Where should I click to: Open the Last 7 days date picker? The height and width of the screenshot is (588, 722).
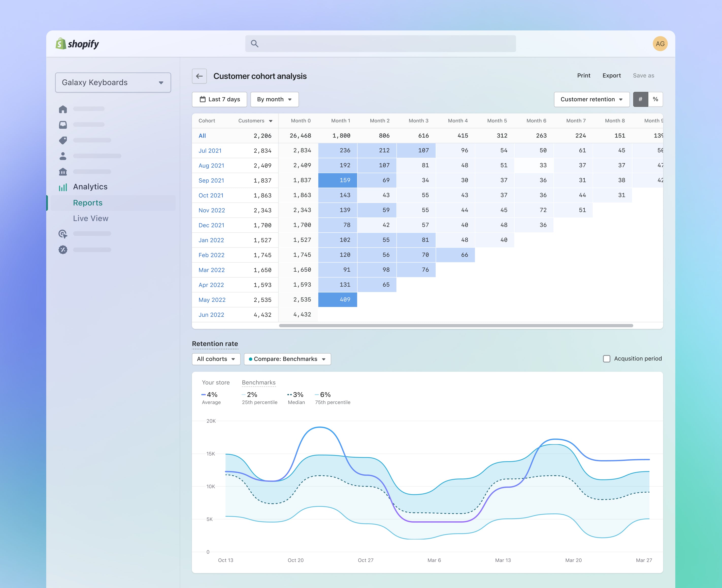point(220,99)
